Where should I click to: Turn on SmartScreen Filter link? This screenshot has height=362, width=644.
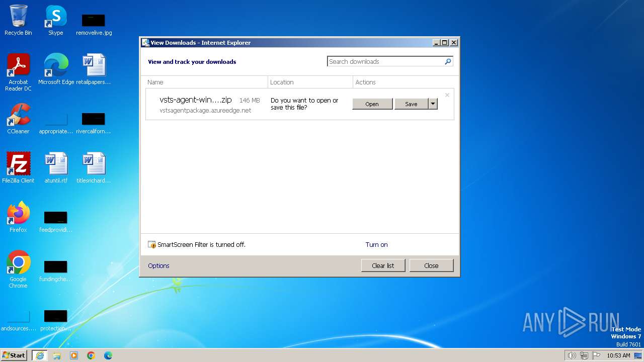tap(376, 245)
